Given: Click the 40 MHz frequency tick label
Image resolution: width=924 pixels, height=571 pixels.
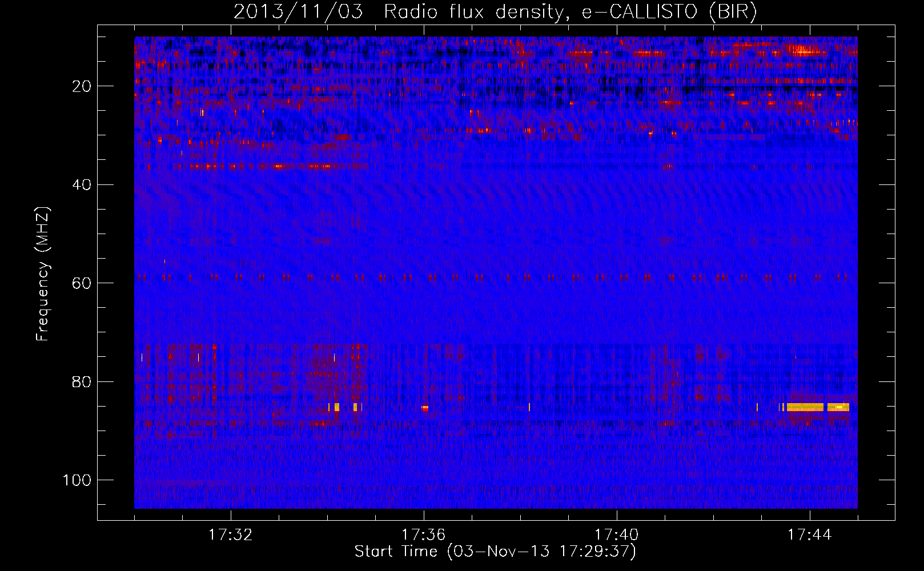Looking at the screenshot, I should (x=82, y=184).
